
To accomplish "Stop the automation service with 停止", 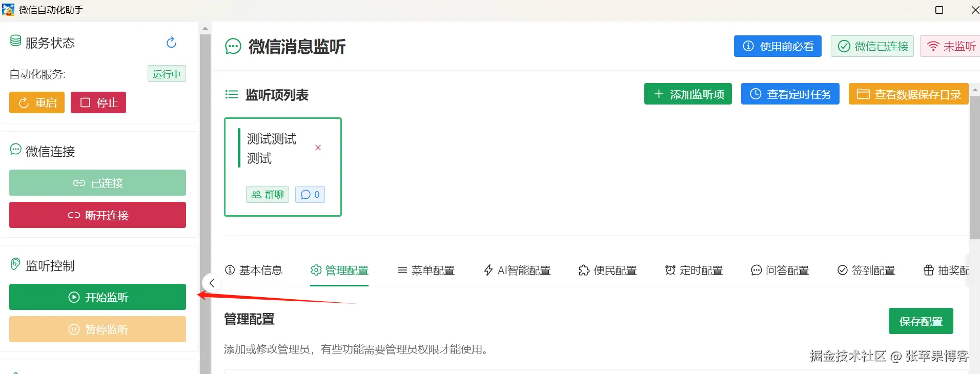I will tap(98, 102).
